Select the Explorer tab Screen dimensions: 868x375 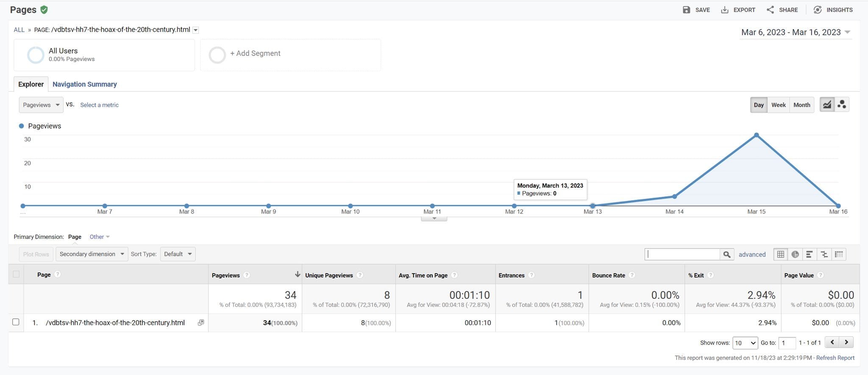[31, 84]
